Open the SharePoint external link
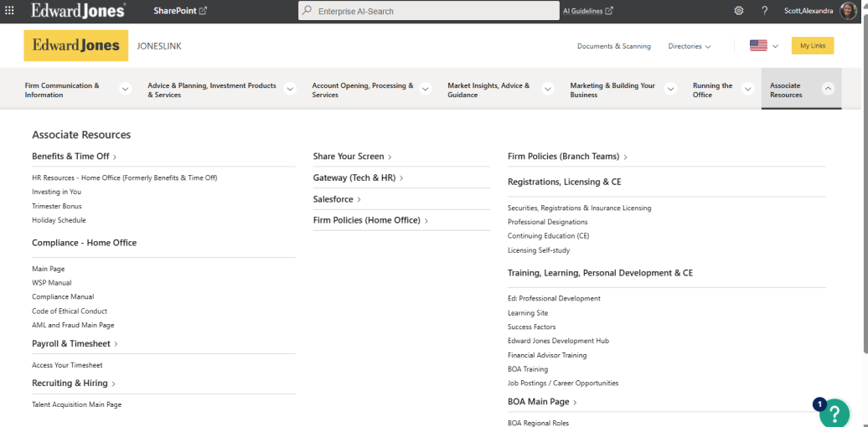The image size is (868, 427). point(180,11)
